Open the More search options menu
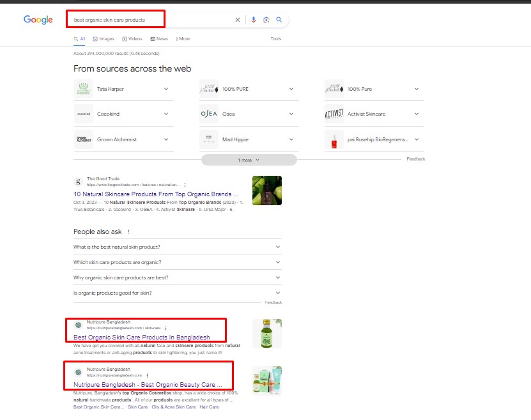This screenshot has height=420, width=531. [x=183, y=39]
